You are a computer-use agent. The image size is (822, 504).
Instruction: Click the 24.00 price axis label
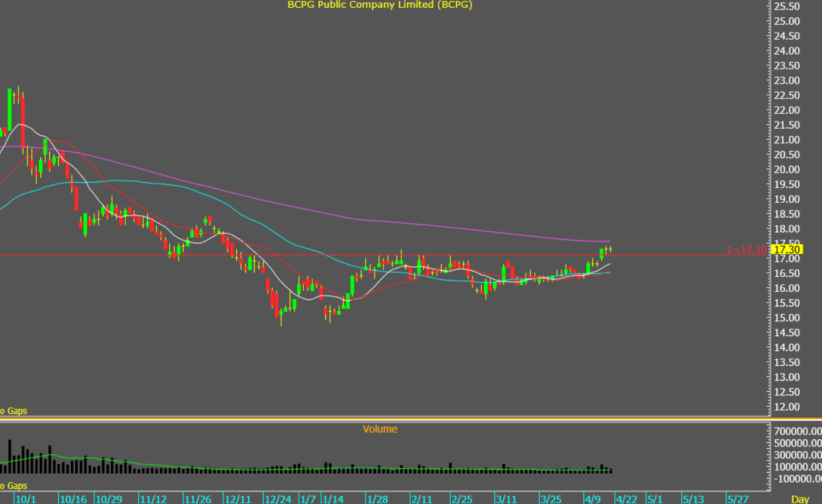click(x=786, y=51)
